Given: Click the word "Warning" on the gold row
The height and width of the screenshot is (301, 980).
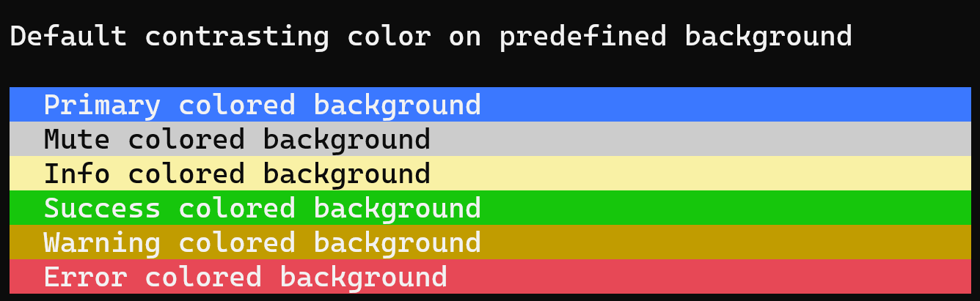Looking at the screenshot, I should [102, 243].
